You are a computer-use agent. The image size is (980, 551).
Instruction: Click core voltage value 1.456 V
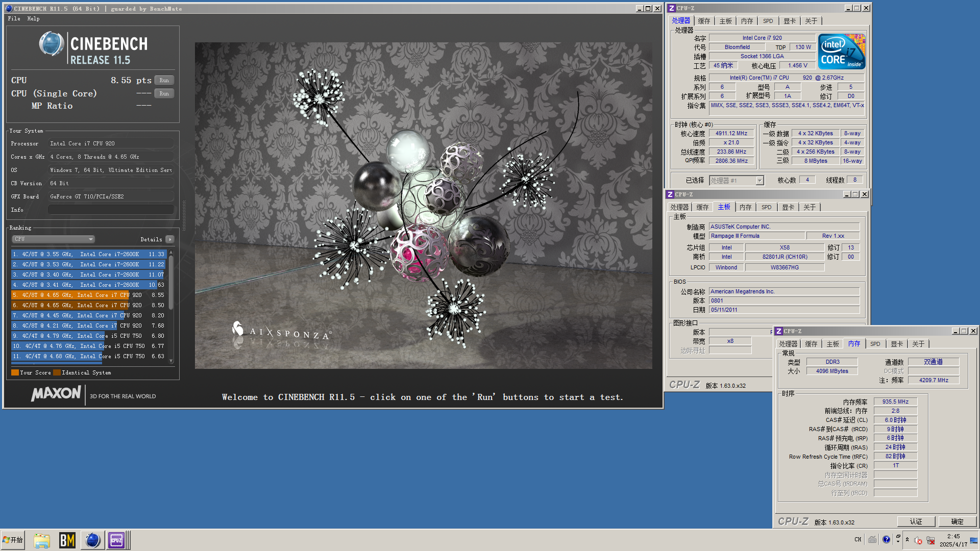[x=797, y=65]
